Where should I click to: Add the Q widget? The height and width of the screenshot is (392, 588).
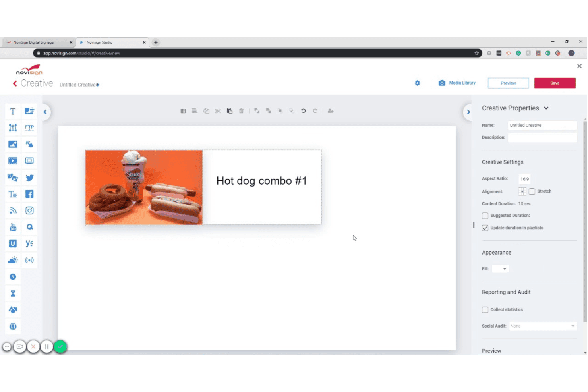pyautogui.click(x=29, y=227)
